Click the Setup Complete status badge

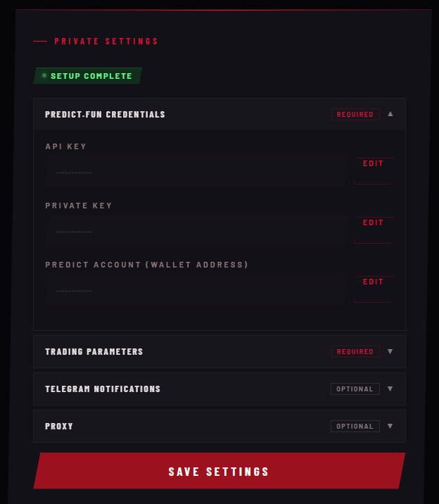pyautogui.click(x=88, y=76)
